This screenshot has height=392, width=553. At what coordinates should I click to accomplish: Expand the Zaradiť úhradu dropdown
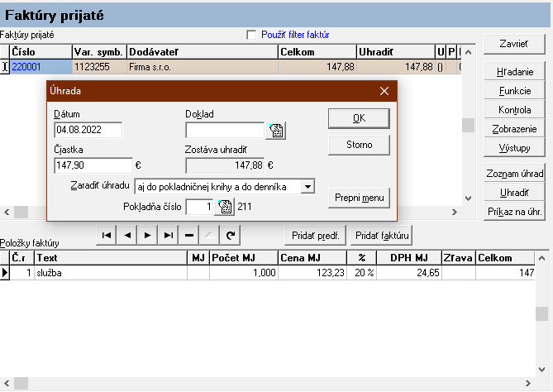coord(307,187)
